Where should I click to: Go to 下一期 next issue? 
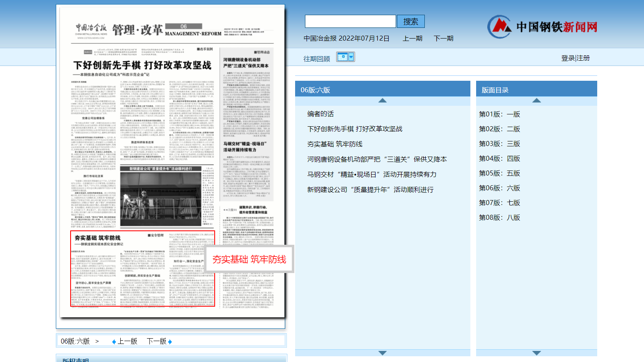pyautogui.click(x=444, y=38)
